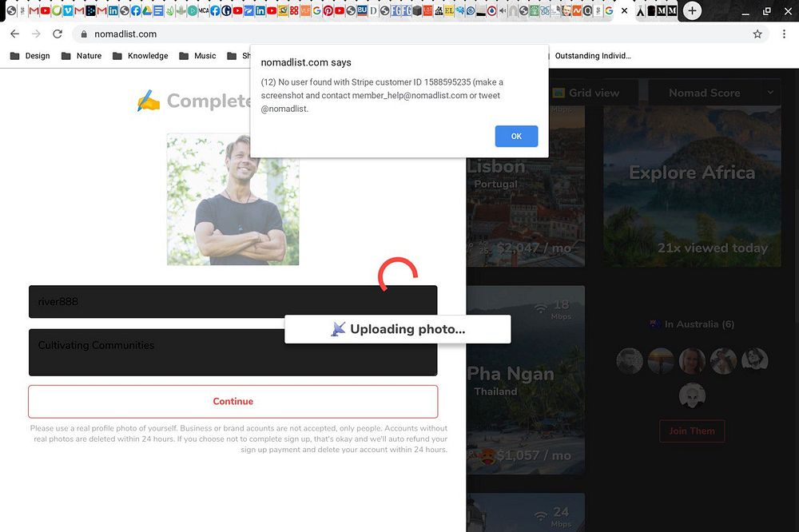This screenshot has width=799, height=532.
Task: Select the tab with the speaker favicon
Action: (503, 10)
